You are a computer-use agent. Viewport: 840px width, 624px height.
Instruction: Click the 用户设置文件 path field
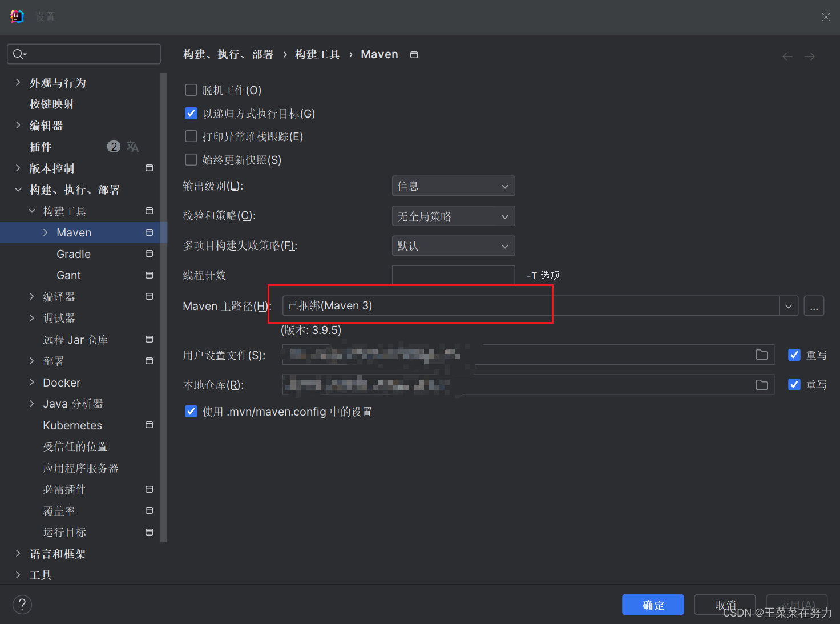point(528,355)
